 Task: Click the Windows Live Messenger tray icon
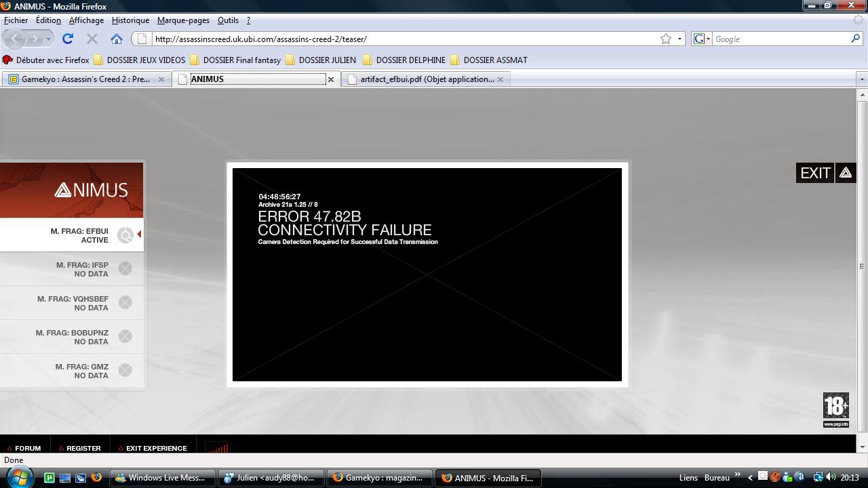787,477
